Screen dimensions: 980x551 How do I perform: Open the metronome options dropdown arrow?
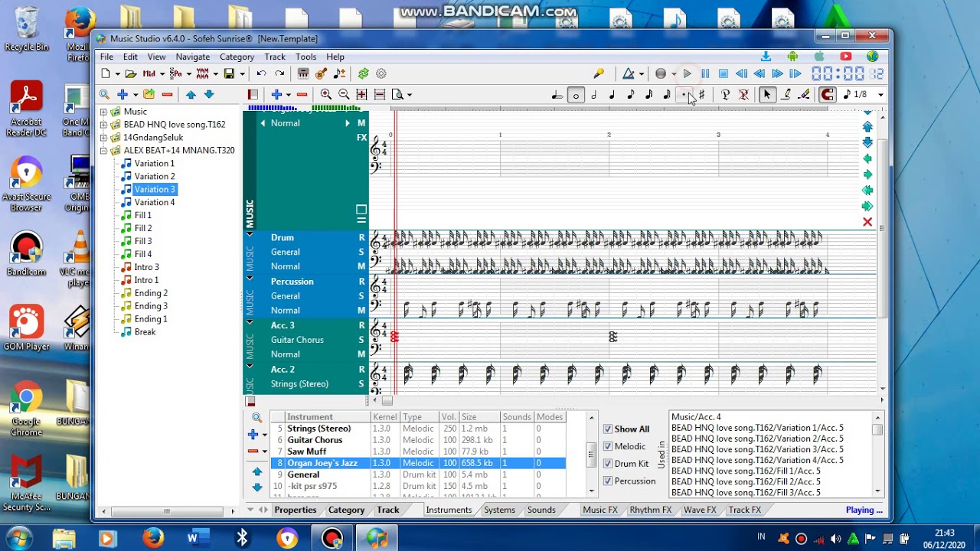(x=641, y=74)
